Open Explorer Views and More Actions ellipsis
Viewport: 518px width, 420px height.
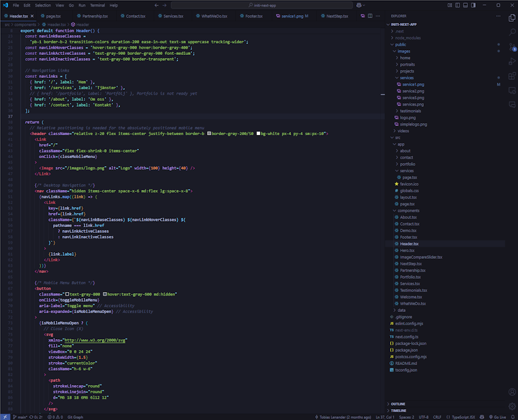[x=498, y=16]
